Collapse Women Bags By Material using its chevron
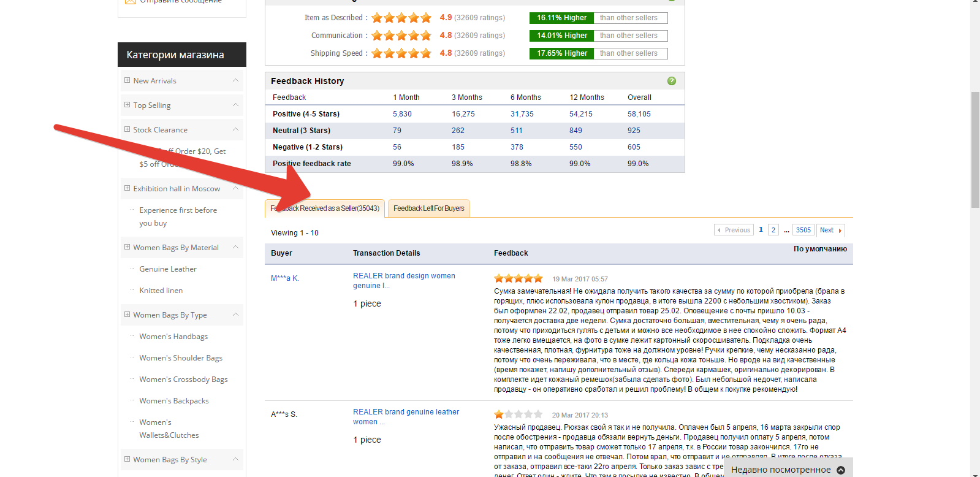980x477 pixels. coord(235,247)
